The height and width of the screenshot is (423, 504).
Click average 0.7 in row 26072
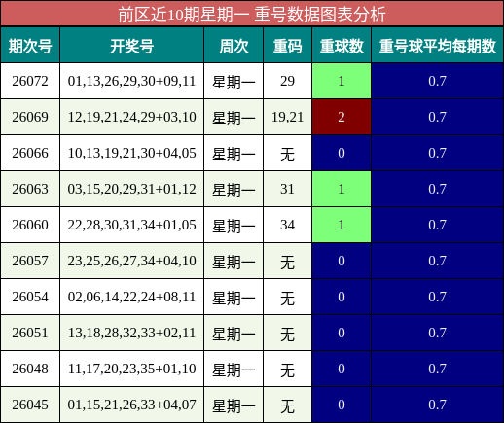click(438, 81)
